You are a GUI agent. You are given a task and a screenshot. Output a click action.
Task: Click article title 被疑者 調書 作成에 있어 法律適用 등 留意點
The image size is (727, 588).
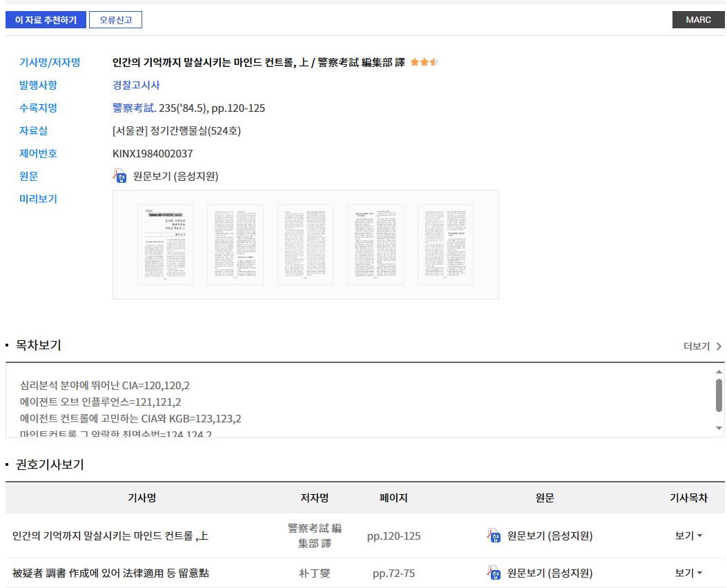pyautogui.click(x=110, y=574)
